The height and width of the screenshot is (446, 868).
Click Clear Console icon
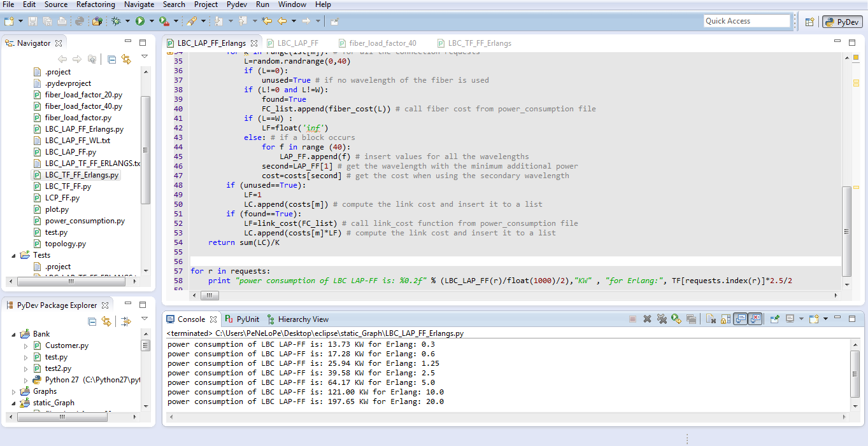(711, 319)
